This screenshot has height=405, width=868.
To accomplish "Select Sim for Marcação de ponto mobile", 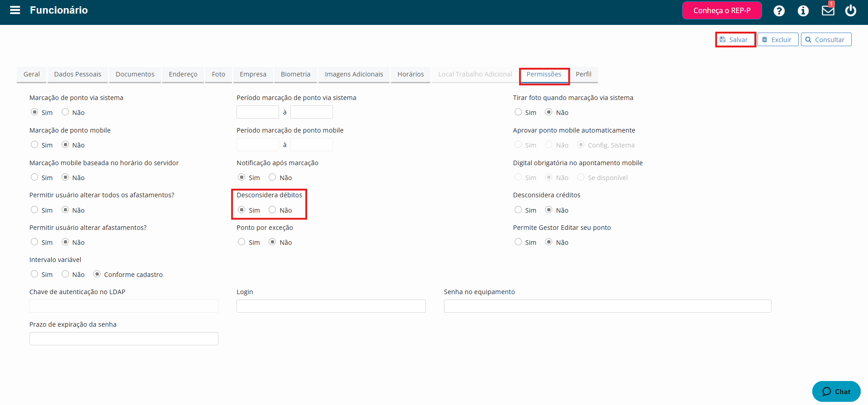I will 34,144.
